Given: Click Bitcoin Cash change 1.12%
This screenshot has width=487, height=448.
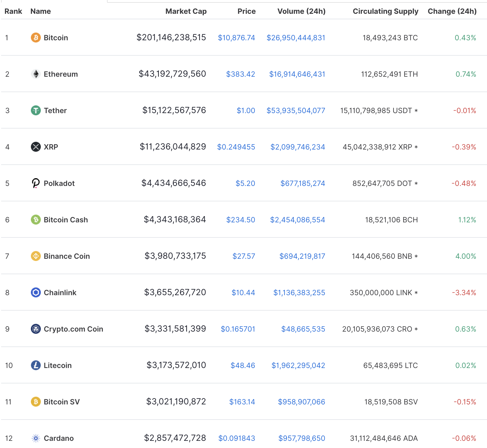Looking at the screenshot, I should 467,220.
